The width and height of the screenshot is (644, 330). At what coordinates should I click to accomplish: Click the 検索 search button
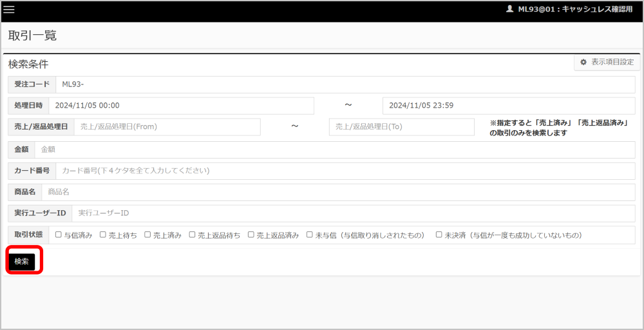tap(21, 261)
